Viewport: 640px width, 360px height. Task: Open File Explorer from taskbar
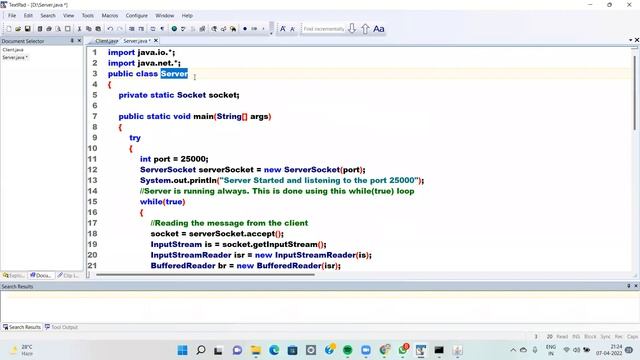(256, 350)
